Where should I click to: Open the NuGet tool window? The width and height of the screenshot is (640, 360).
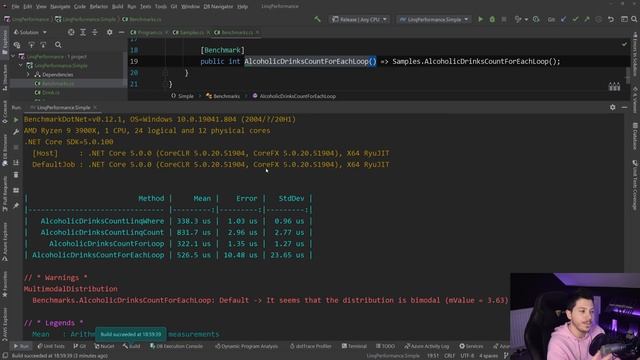[x=104, y=346]
